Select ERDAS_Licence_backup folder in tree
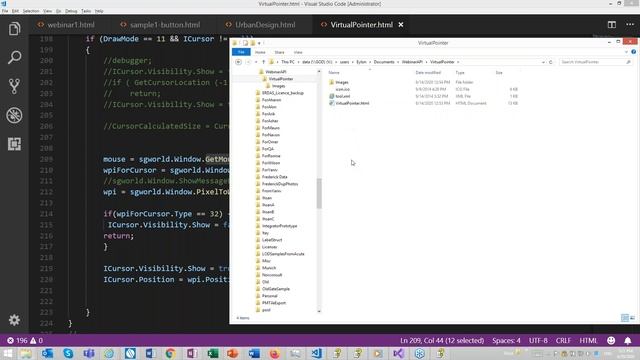The width and height of the screenshot is (640, 360). [282, 93]
